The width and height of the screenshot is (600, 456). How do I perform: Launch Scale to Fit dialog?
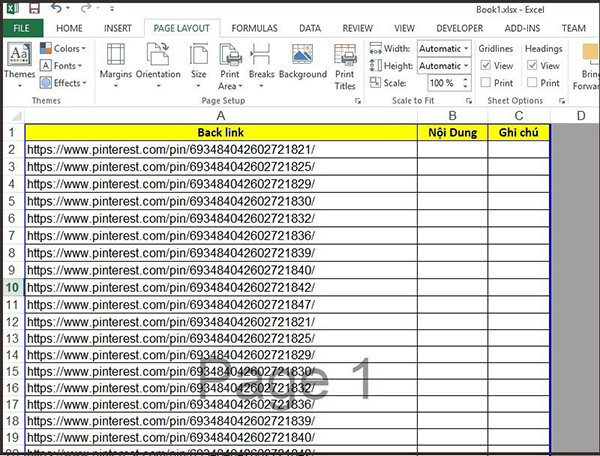[469, 101]
